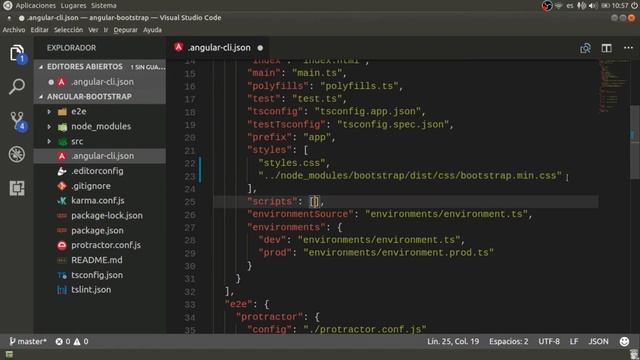Open the Source Control view icon
The height and width of the screenshot is (360, 640).
(17, 121)
